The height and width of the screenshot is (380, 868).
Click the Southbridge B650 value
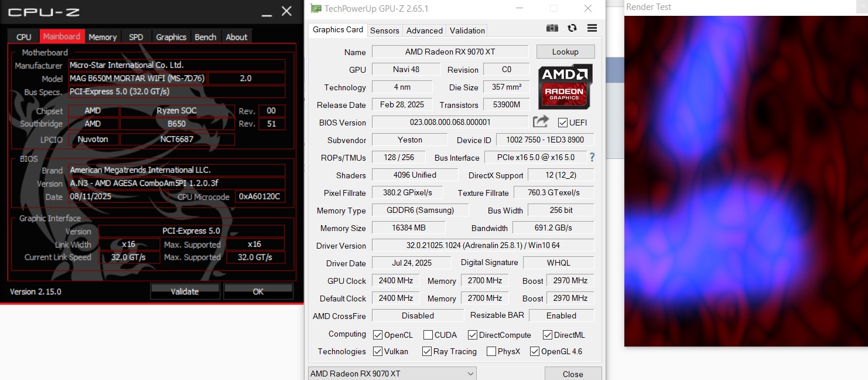177,124
